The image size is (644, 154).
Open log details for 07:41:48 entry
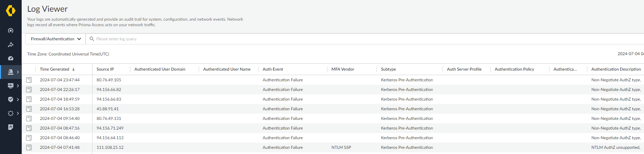29,147
